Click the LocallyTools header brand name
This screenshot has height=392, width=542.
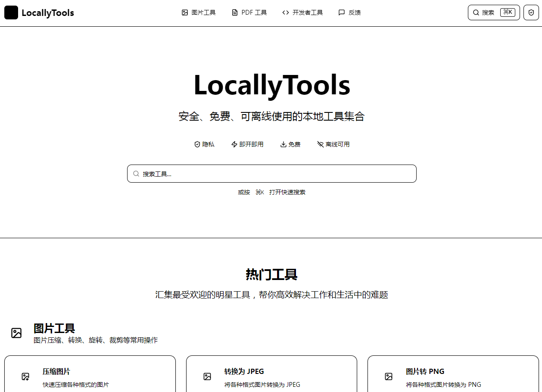48,13
